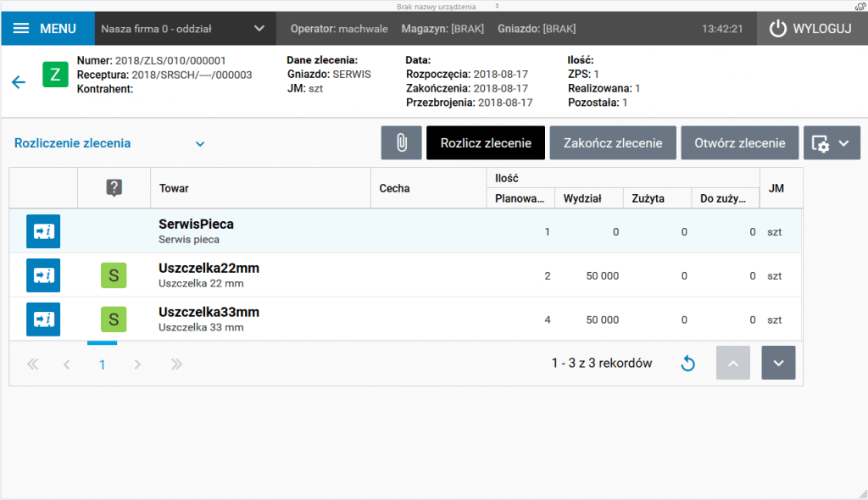868x500 pixels.
Task: Click the Rozlicz zlecenie button
Action: 486,143
